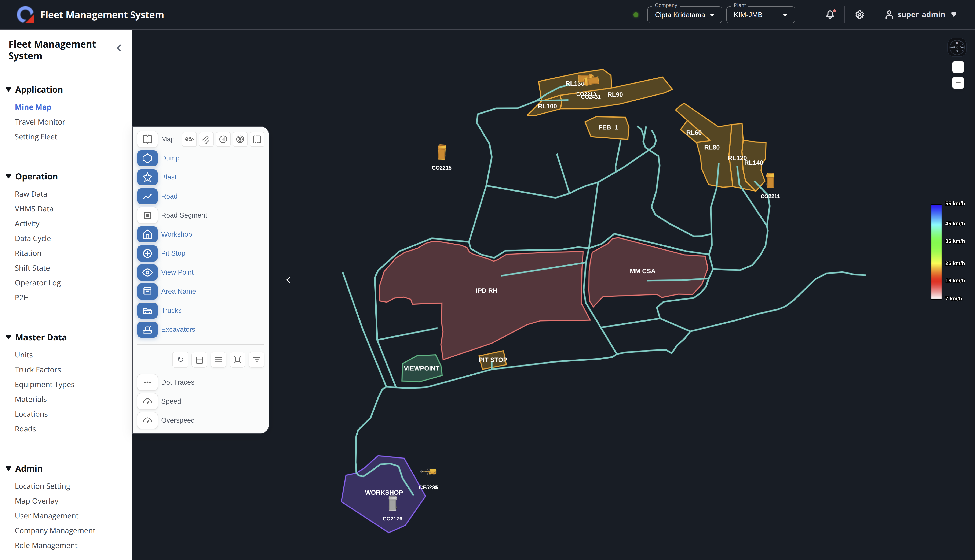Click the speed color gradient legend bar
Viewport: 975px width, 560px height.
[x=936, y=252]
